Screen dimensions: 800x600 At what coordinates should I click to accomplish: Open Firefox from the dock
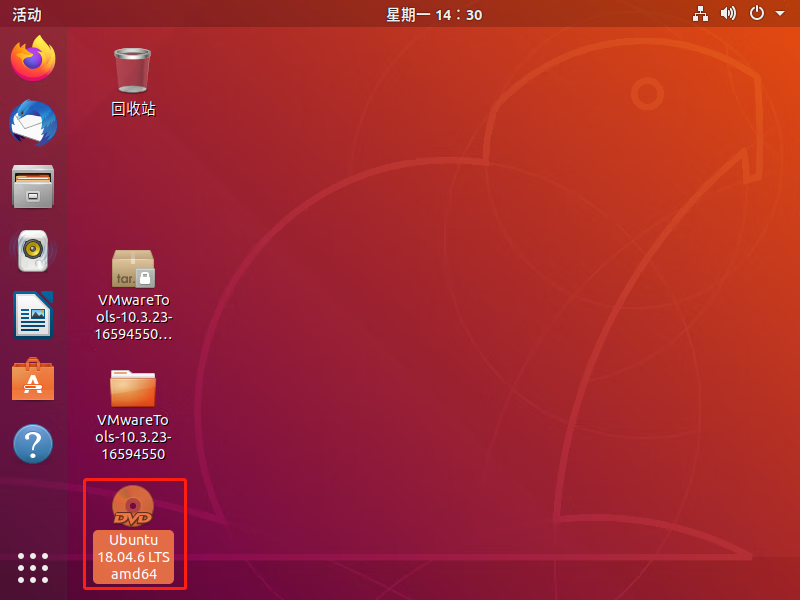[33, 59]
